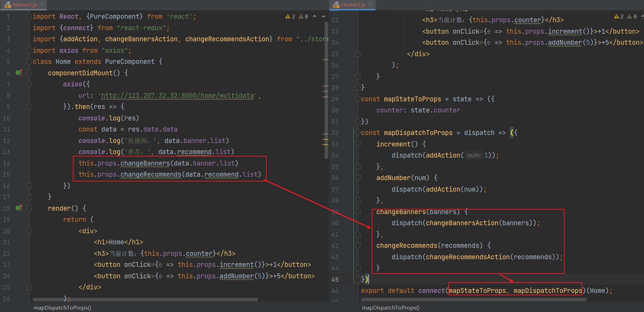644x312 pixels.
Task: Click mapDispatchToProps() breadcrumb in left pane
Action: 62,307
